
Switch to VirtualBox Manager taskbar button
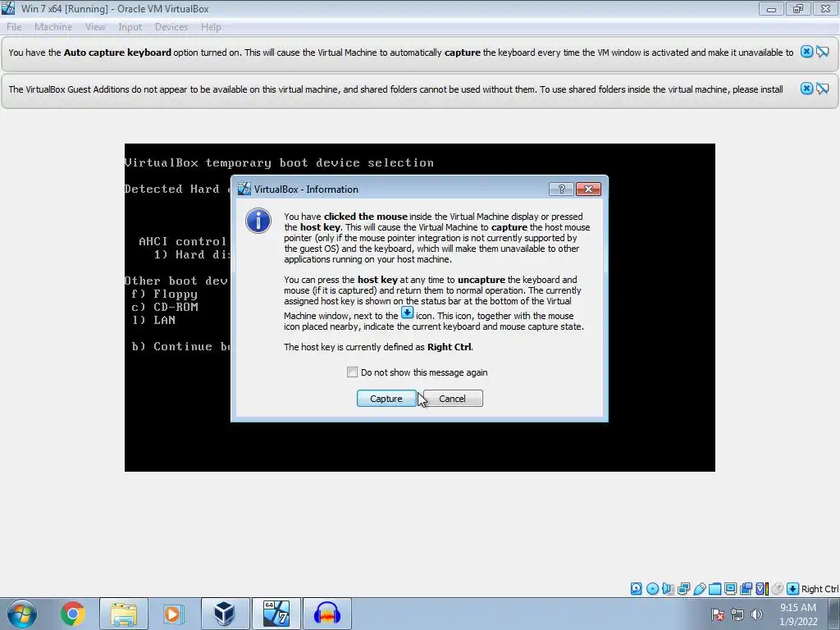(x=225, y=614)
